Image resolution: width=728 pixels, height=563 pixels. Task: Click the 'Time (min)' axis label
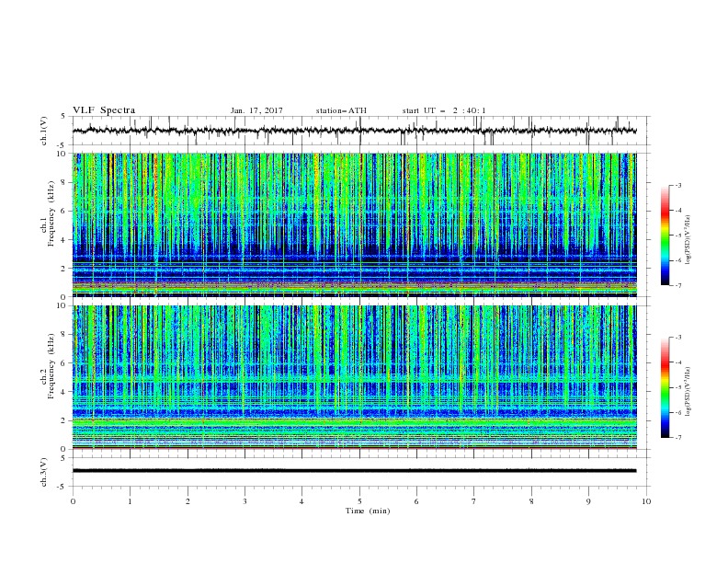click(368, 511)
